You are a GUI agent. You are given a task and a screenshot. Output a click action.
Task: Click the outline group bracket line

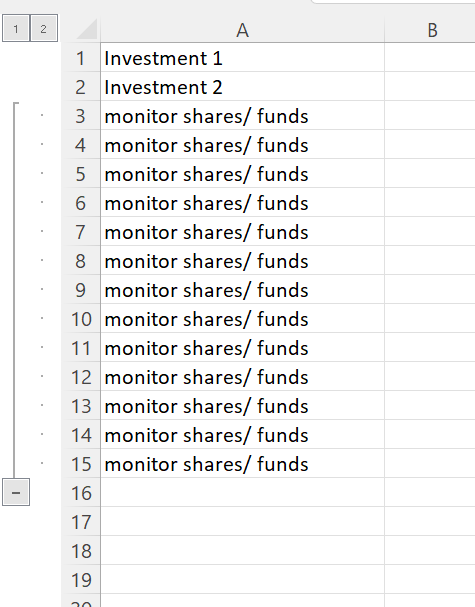[14, 290]
